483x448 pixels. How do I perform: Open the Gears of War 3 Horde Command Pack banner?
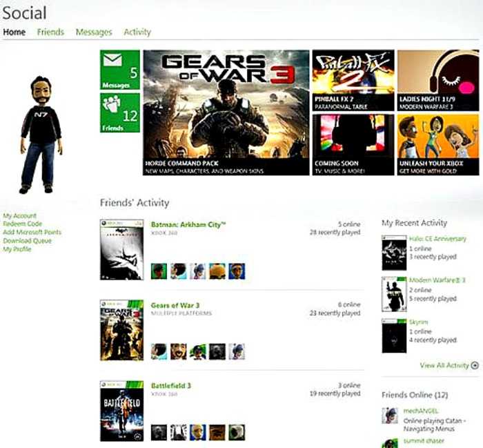226,113
